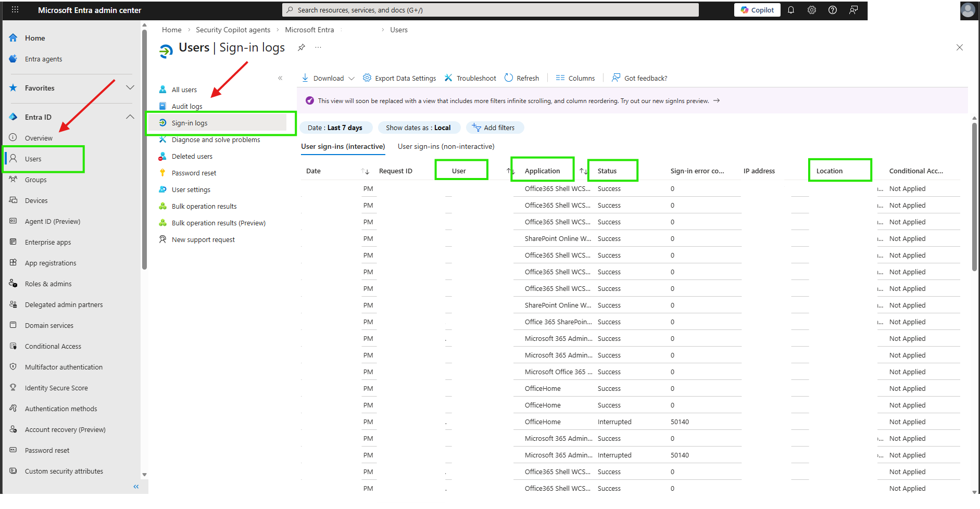Open settings gear in top bar
Viewport: 980px width, 509px height.
point(812,10)
